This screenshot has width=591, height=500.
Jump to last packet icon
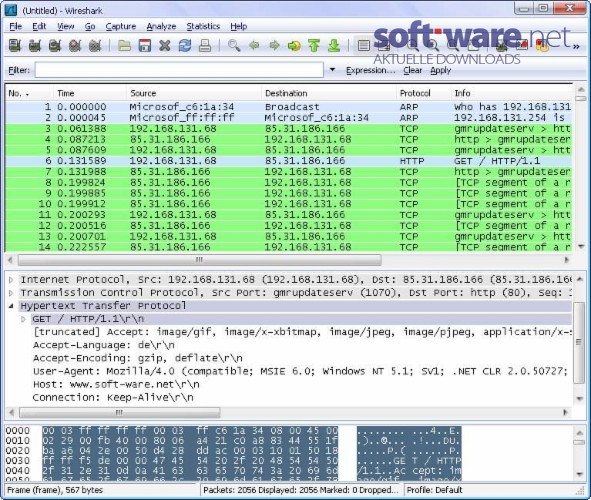pyautogui.click(x=334, y=46)
